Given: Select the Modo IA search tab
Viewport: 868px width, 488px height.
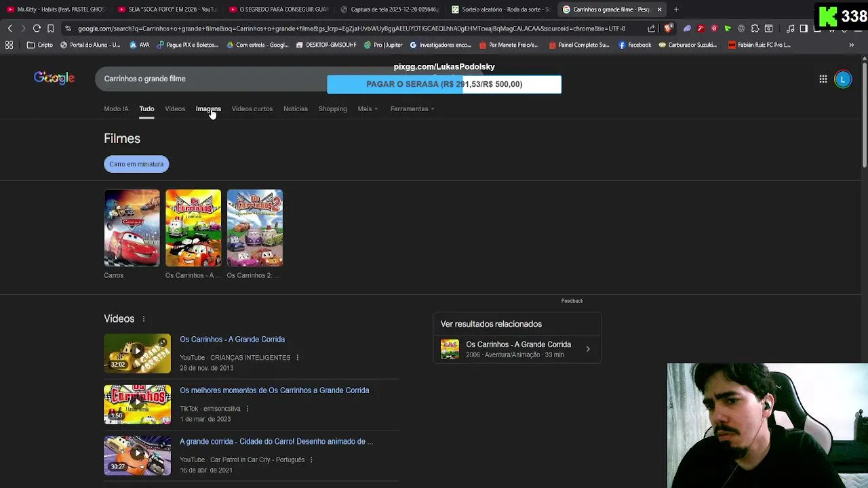Looking at the screenshot, I should (x=116, y=108).
